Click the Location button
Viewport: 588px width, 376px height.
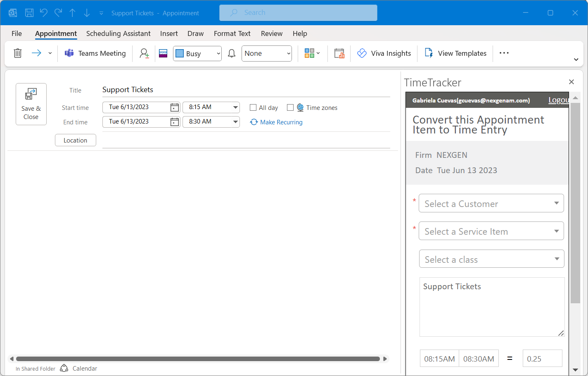[x=76, y=140]
